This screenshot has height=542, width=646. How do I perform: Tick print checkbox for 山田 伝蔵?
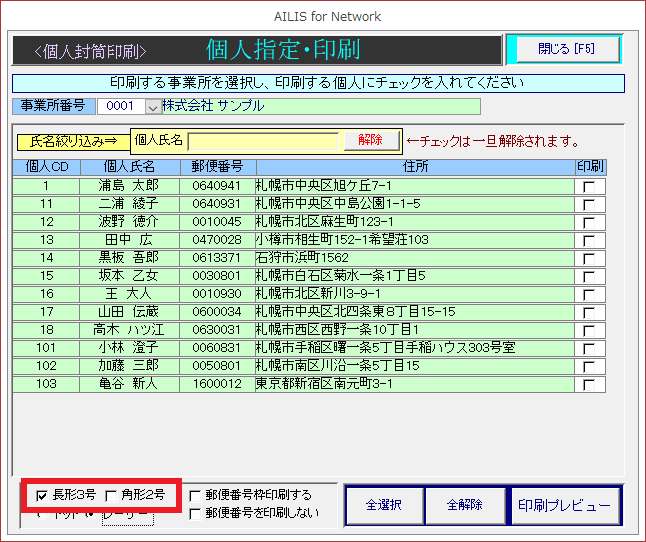pos(590,312)
